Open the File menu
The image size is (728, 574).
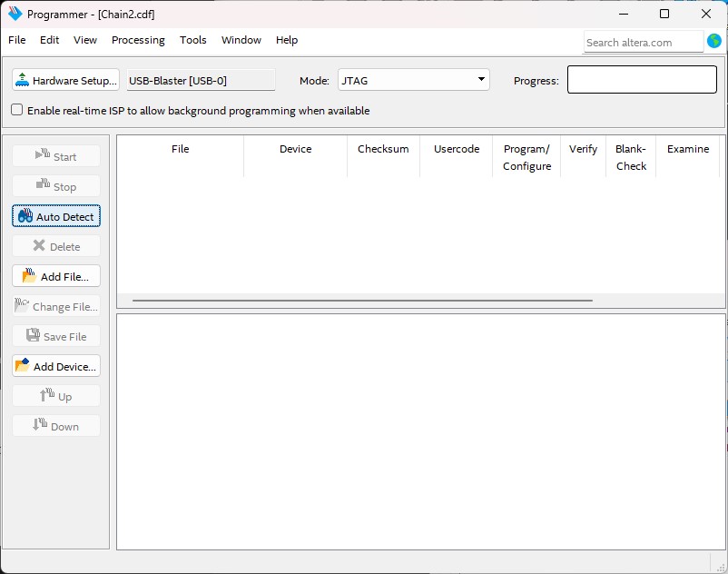(x=17, y=40)
